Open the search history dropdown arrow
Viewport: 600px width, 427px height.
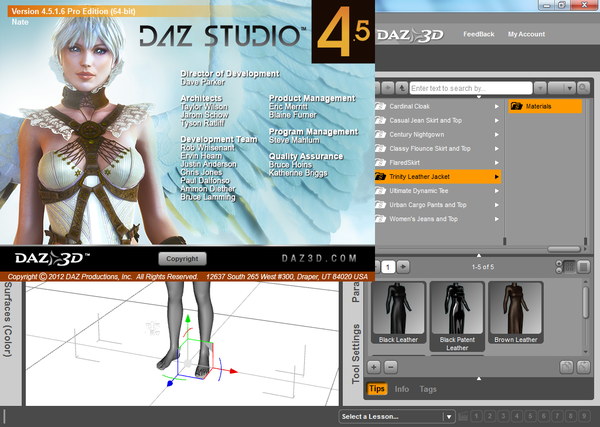coord(540,88)
